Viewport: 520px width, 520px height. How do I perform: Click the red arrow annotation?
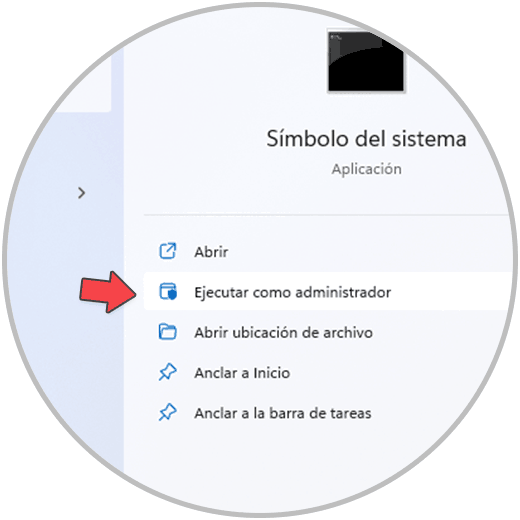coord(108,292)
